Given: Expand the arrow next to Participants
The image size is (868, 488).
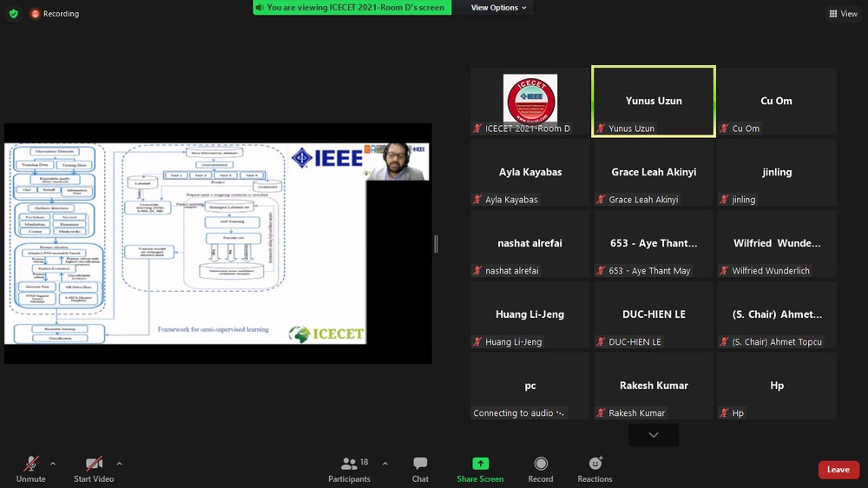Looking at the screenshot, I should (x=385, y=464).
